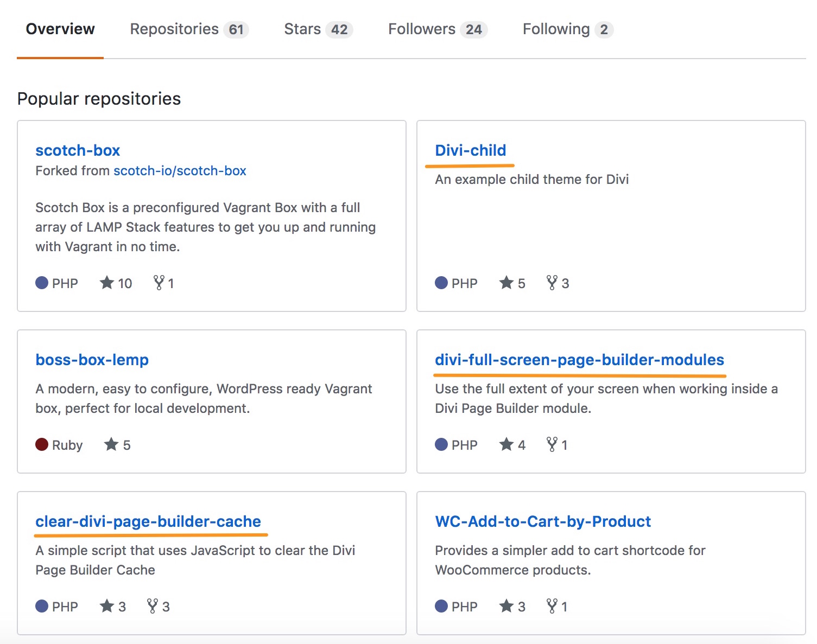Open the Divi-child repository

tap(471, 150)
